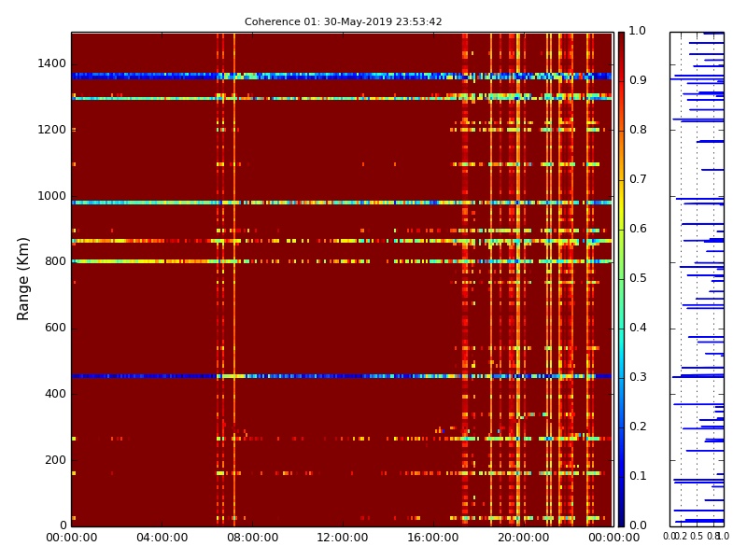The image size is (747, 560).
Task: Pick the colorbar tick label '0.3'
Action: pyautogui.click(x=638, y=377)
